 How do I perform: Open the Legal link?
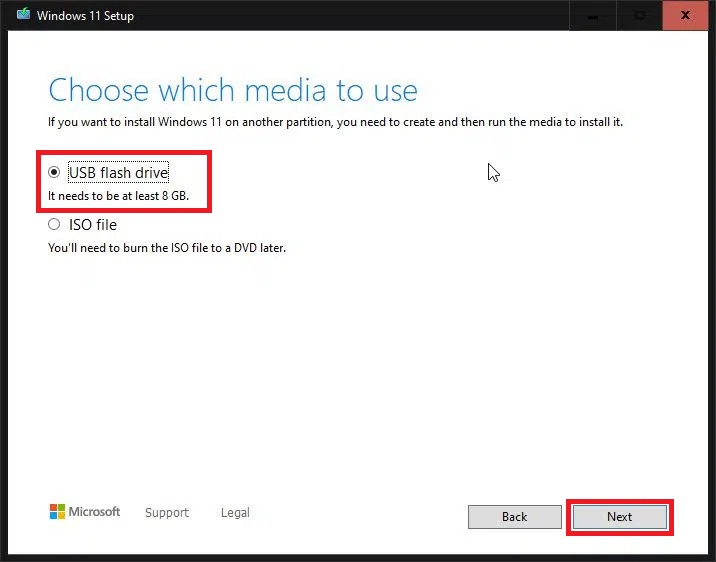tap(235, 513)
